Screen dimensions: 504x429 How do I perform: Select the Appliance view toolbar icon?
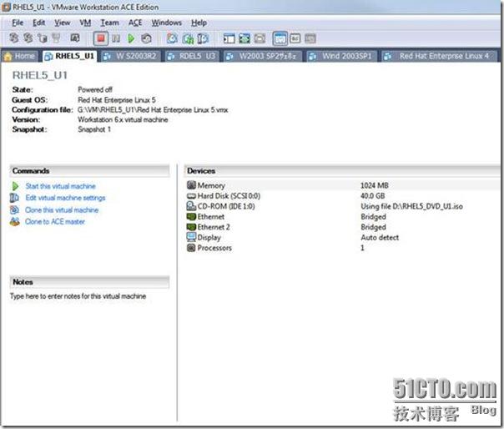(x=295, y=38)
